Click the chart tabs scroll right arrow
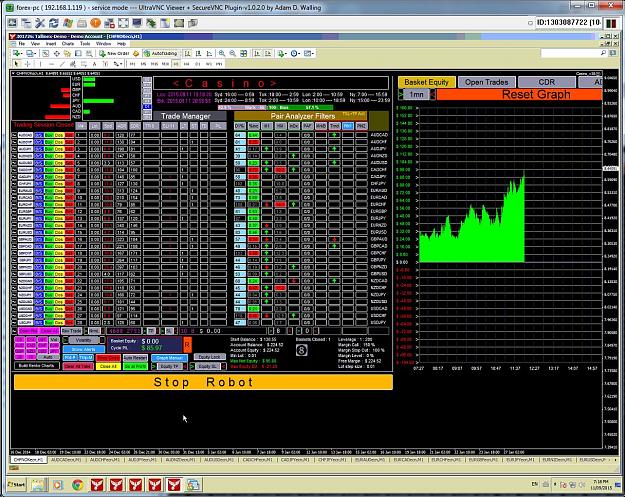Screen dimensions: 625x497 pyautogui.click(x=616, y=460)
